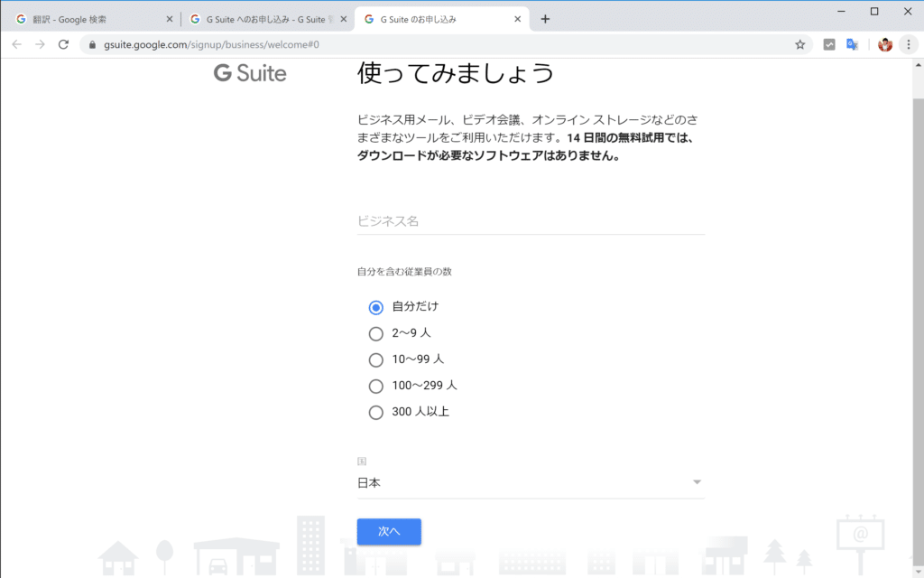Click the browser back arrow icon
The height and width of the screenshot is (578, 924).
pyautogui.click(x=16, y=42)
